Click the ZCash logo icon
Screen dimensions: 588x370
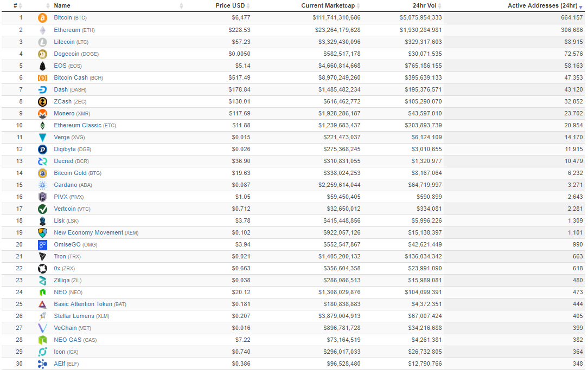42,101
